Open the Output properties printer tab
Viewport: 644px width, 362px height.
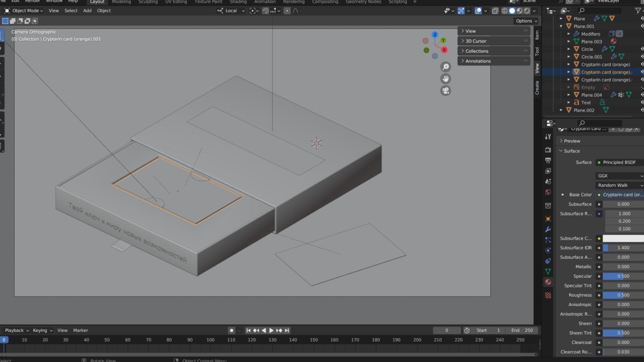tap(548, 160)
